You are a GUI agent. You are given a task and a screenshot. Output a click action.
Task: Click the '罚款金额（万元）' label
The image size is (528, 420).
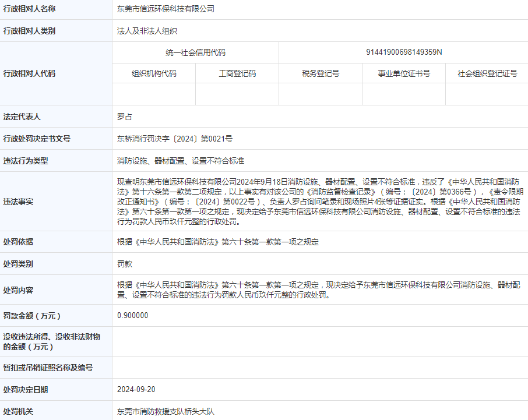pyautogui.click(x=32, y=316)
